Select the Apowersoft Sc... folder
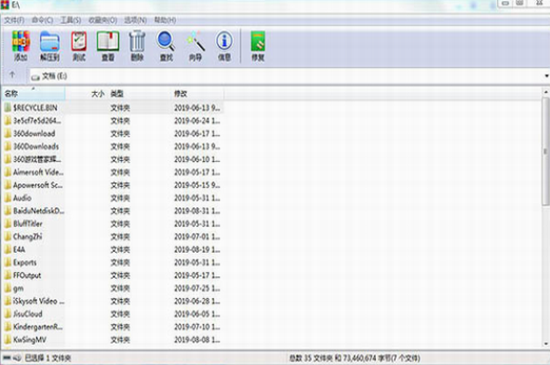The width and height of the screenshot is (550, 365). pos(38,185)
